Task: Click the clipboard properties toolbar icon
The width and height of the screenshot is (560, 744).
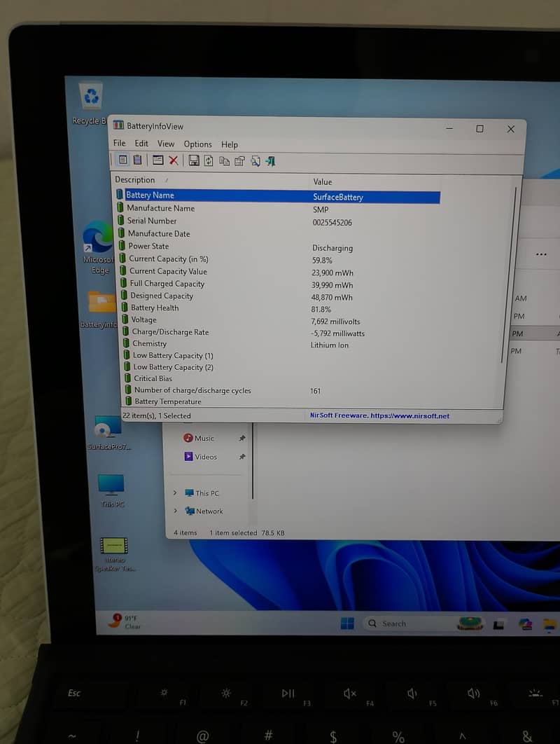Action: point(240,161)
